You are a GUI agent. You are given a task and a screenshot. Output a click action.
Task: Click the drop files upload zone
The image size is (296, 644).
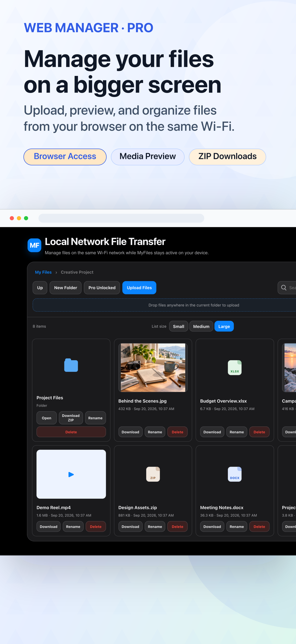pyautogui.click(x=164, y=305)
